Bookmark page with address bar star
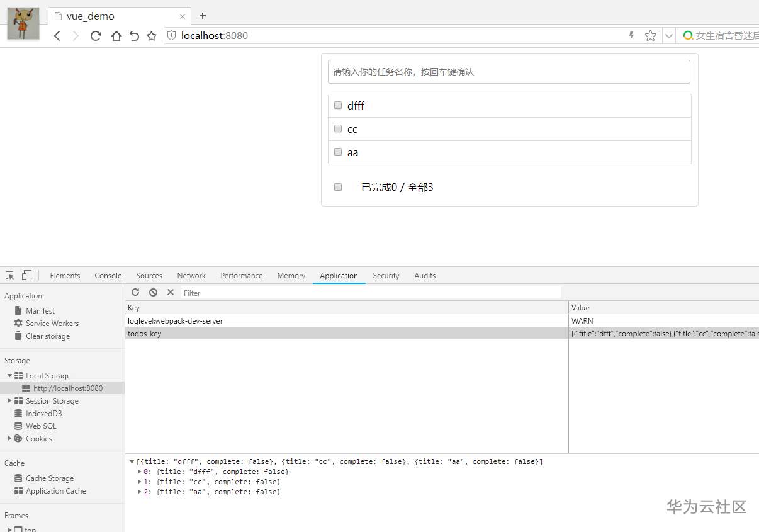The height and width of the screenshot is (532, 759). pyautogui.click(x=650, y=36)
